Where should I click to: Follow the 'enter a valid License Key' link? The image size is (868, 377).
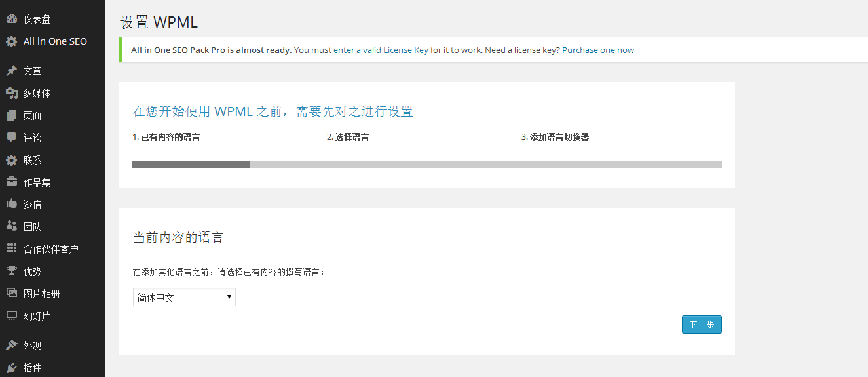[x=381, y=50]
